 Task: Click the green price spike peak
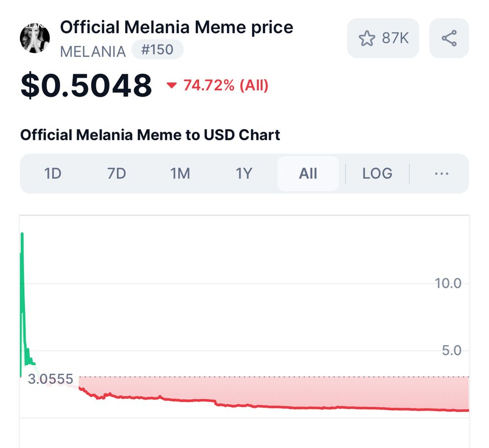[22, 234]
